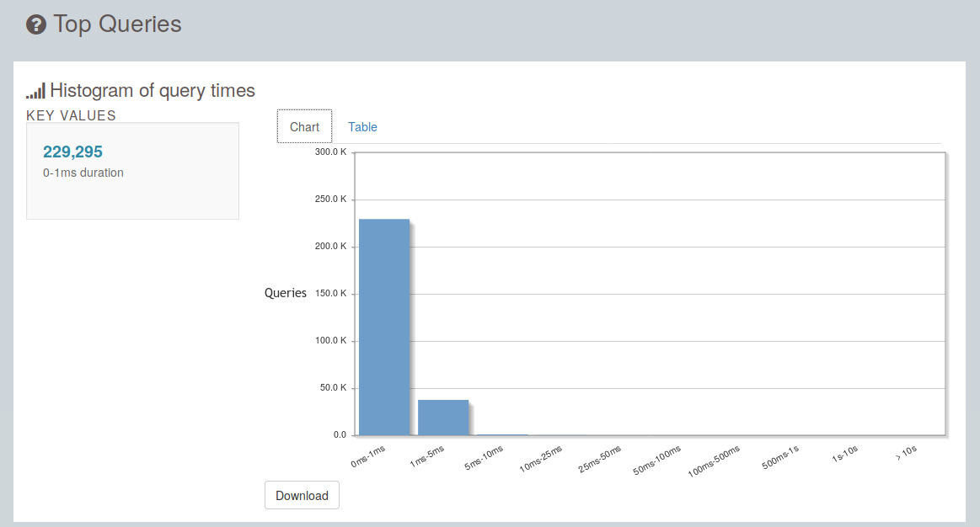Click the 'Queries' y-axis label
980x527 pixels.
(x=286, y=293)
